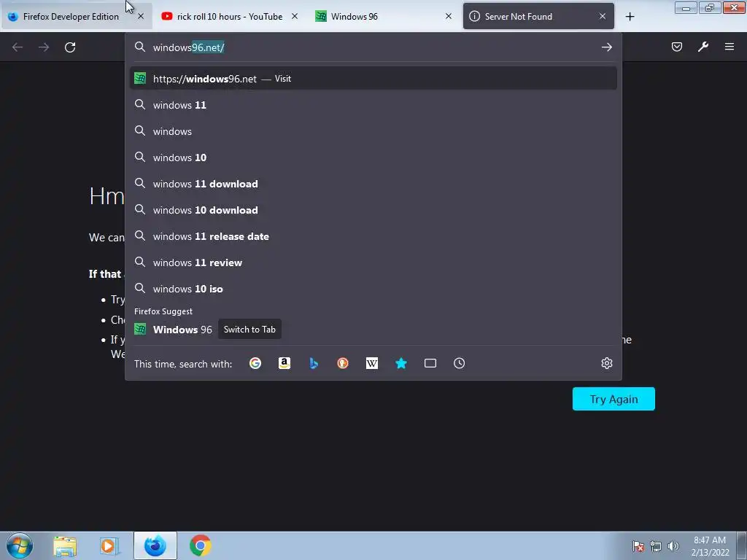Close the Server Not Found tab
Screen dimensions: 747x560
[603, 16]
